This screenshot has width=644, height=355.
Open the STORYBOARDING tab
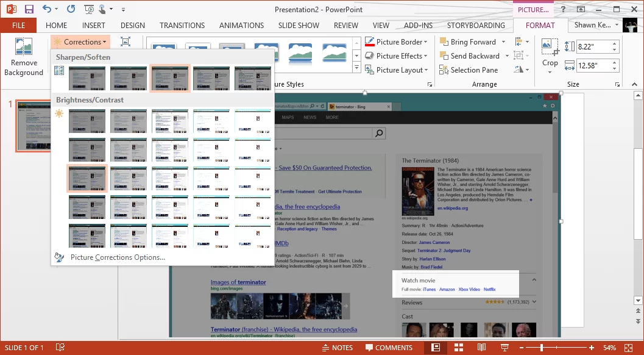tap(476, 25)
